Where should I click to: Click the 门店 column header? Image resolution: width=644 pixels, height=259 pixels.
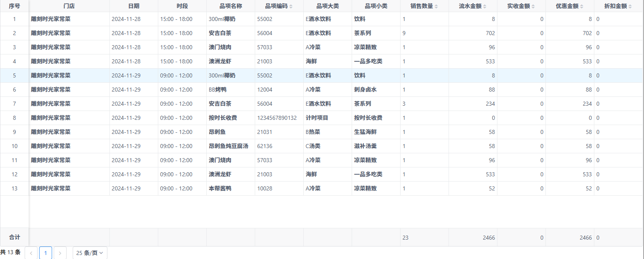click(69, 6)
